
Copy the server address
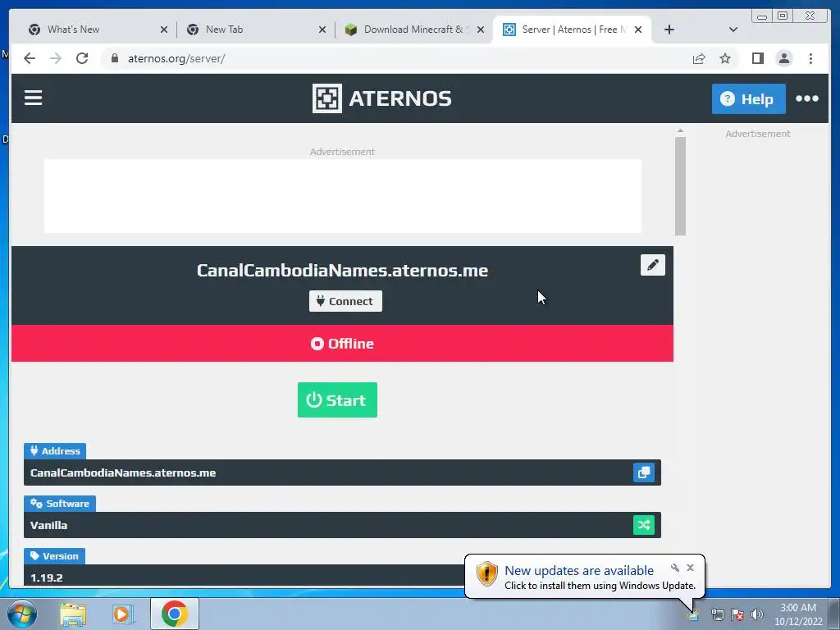click(x=643, y=472)
